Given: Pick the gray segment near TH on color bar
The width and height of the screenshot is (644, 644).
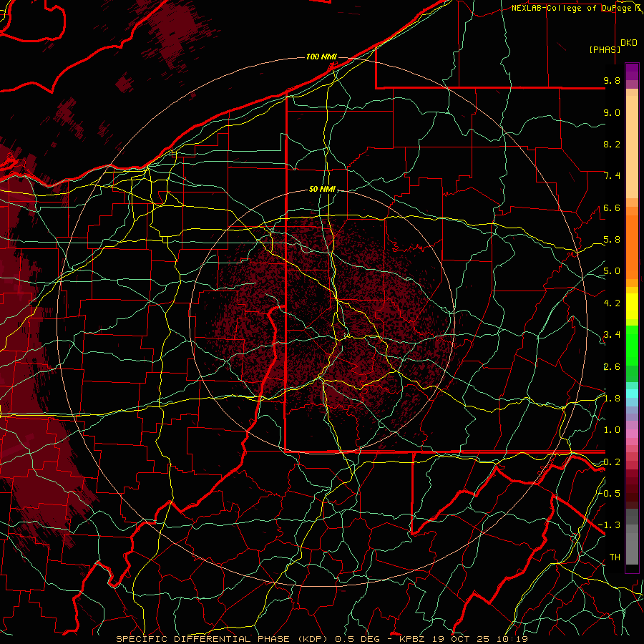Looking at the screenshot, I should [x=632, y=549].
